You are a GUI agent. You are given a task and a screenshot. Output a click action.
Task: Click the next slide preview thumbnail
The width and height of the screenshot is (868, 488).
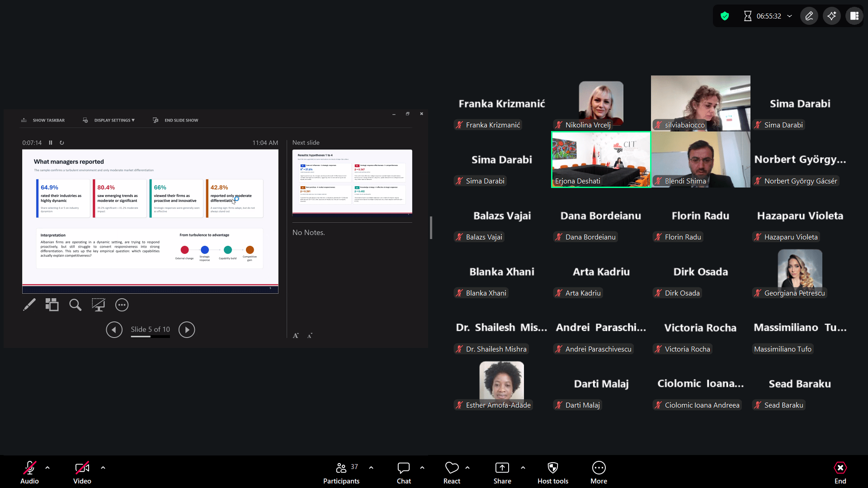coord(352,182)
